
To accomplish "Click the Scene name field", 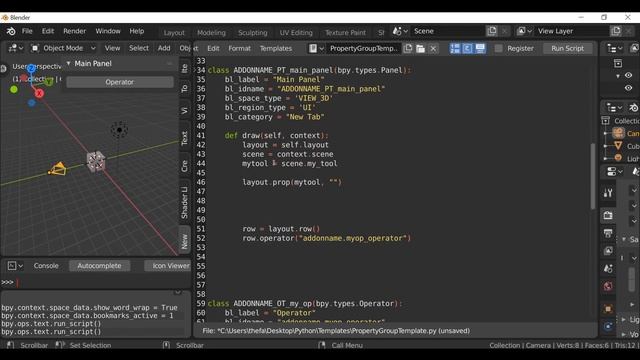I will [447, 31].
